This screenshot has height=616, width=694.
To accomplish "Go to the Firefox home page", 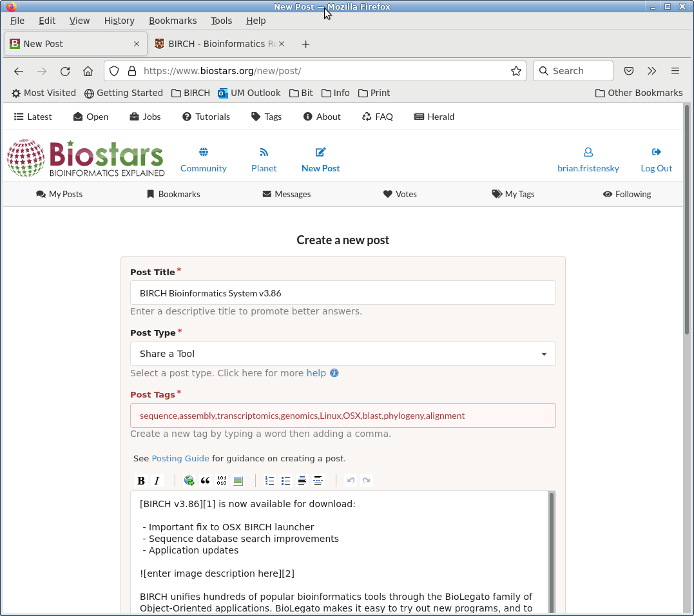I will (x=88, y=72).
